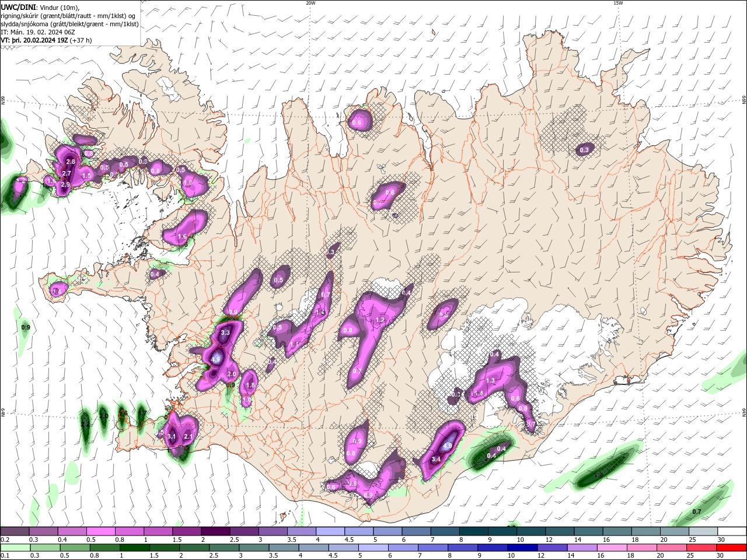Pick the 10–12 deep blue swatch, rain legend
747x560 pixels.
(522, 548)
